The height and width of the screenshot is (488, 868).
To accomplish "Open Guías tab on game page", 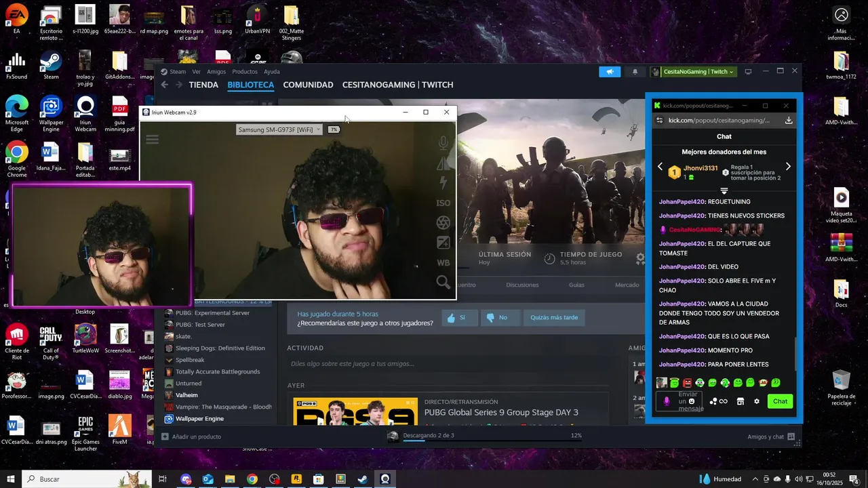I will [x=576, y=285].
